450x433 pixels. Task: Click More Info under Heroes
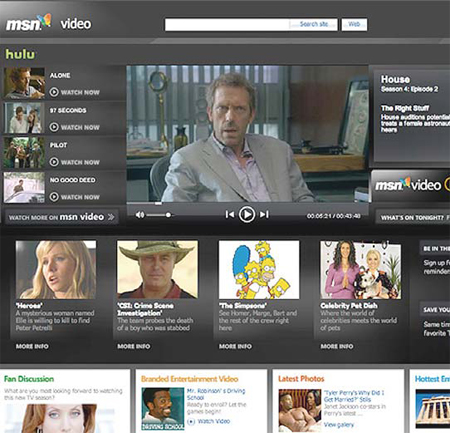32,346
